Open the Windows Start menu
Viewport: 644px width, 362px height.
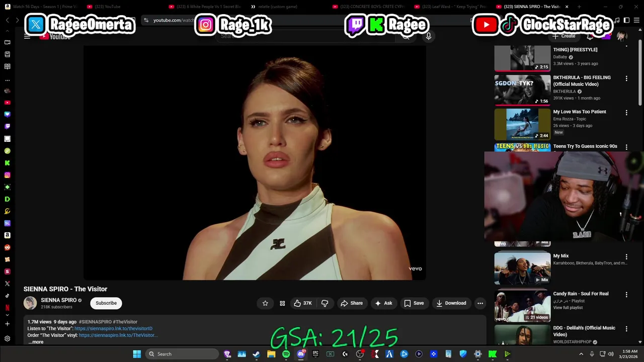click(137, 354)
